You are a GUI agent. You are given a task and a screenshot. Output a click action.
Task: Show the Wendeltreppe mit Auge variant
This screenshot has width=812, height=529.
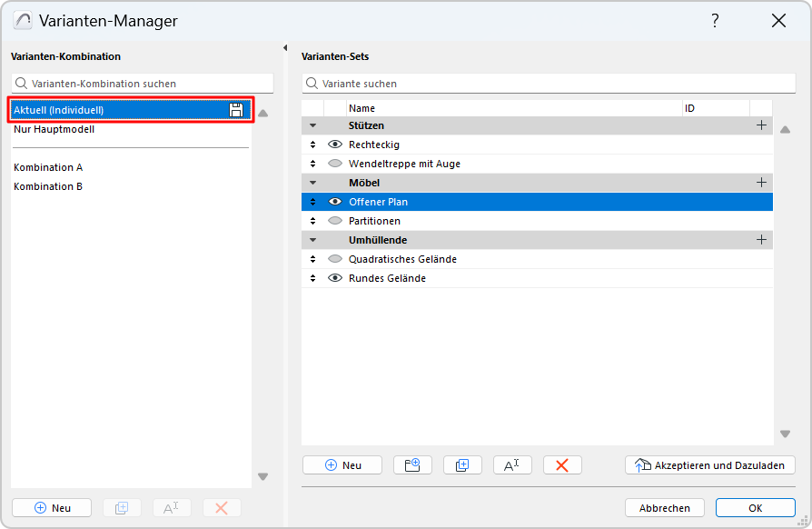335,164
